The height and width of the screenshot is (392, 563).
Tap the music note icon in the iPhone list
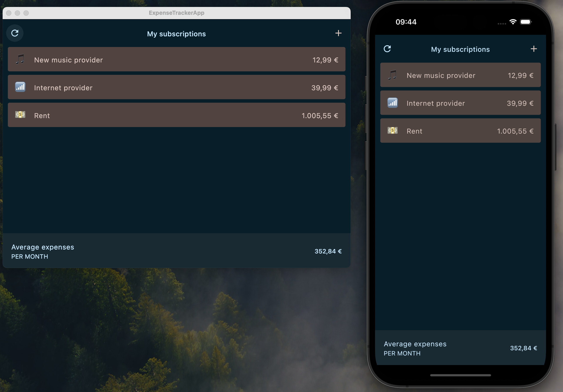pyautogui.click(x=392, y=75)
